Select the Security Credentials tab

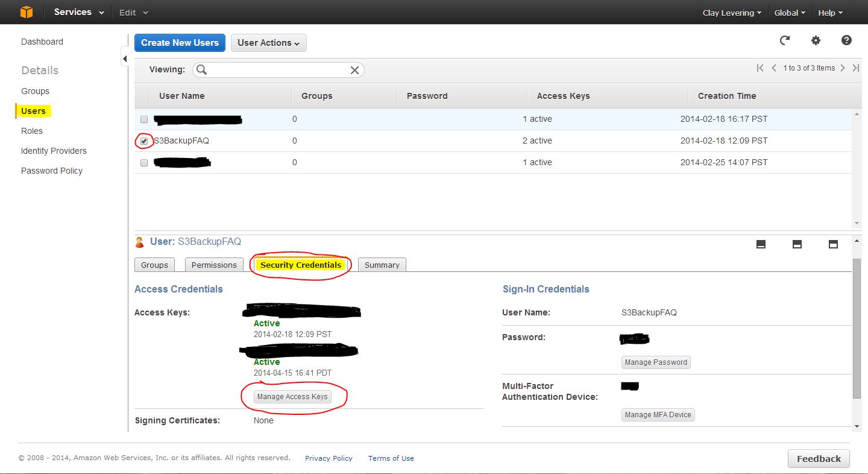click(x=301, y=265)
